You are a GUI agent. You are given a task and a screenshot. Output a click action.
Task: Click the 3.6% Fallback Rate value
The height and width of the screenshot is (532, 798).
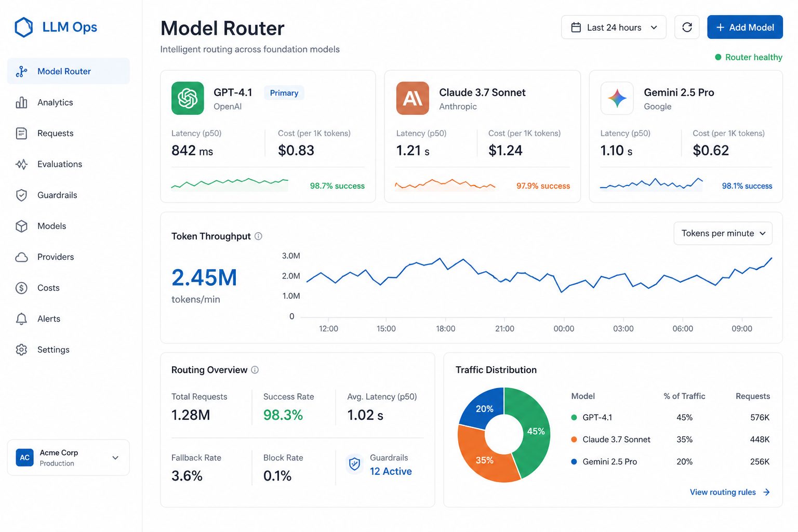point(187,476)
